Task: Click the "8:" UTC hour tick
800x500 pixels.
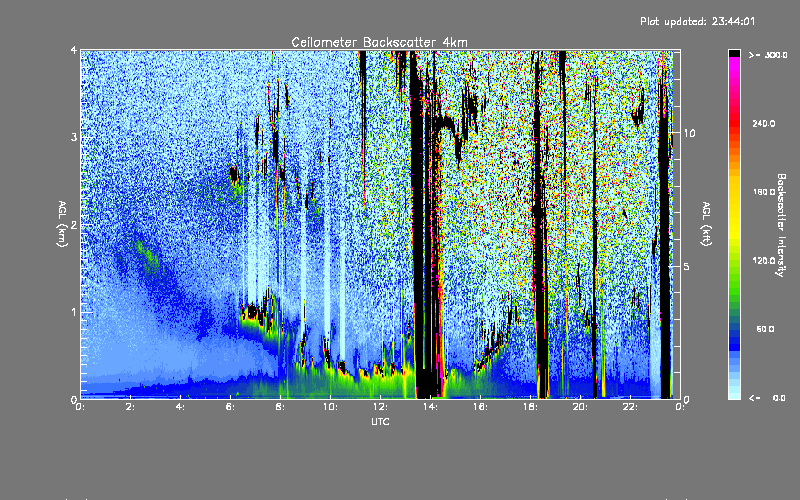Action: point(281,407)
